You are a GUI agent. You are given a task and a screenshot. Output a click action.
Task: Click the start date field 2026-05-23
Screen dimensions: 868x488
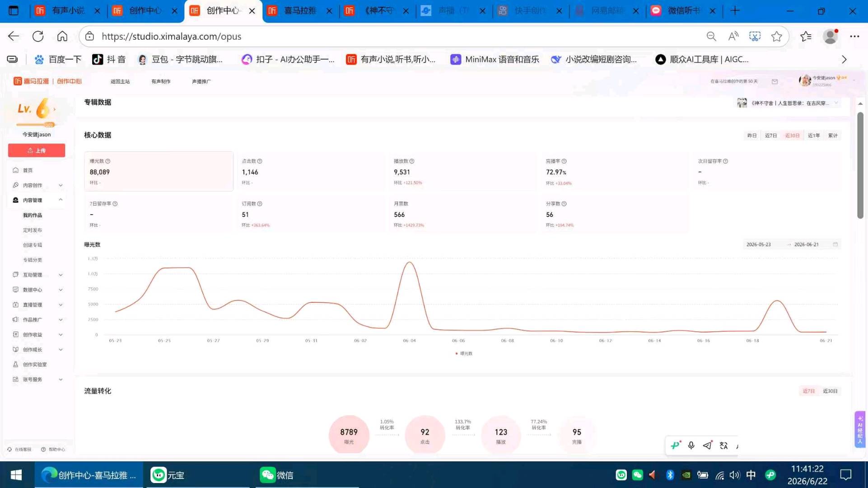click(x=759, y=244)
